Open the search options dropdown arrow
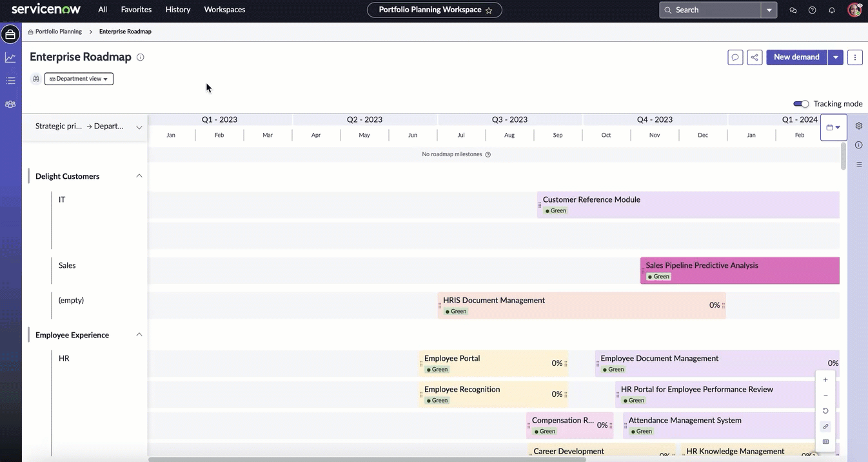 point(769,10)
